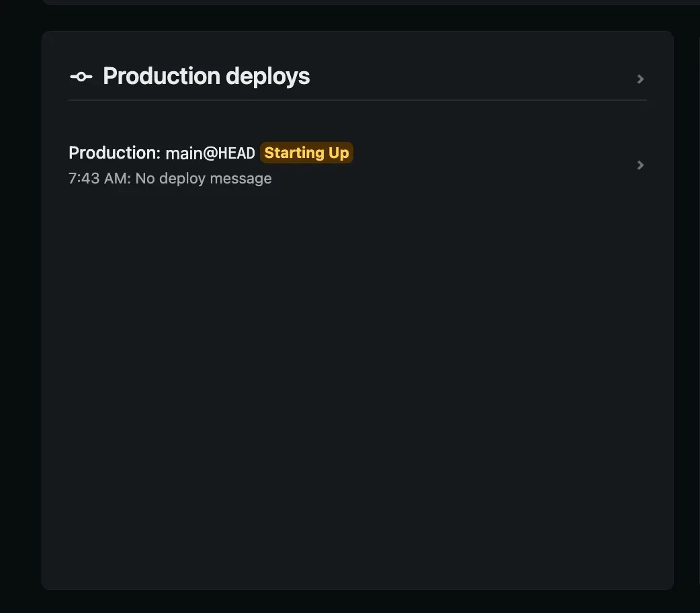Screen dimensions: 700x613
Task: Click the main@HEAD branch link
Action: [210, 153]
